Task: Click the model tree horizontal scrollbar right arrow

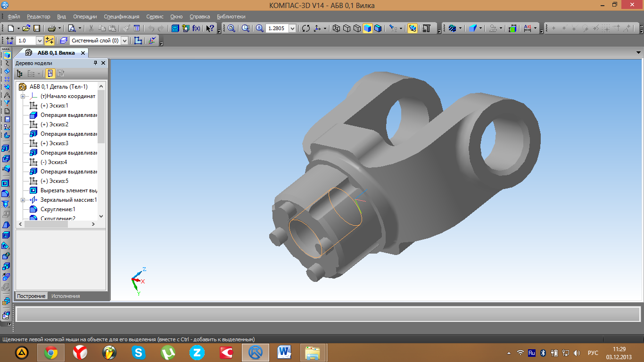Action: (93, 224)
